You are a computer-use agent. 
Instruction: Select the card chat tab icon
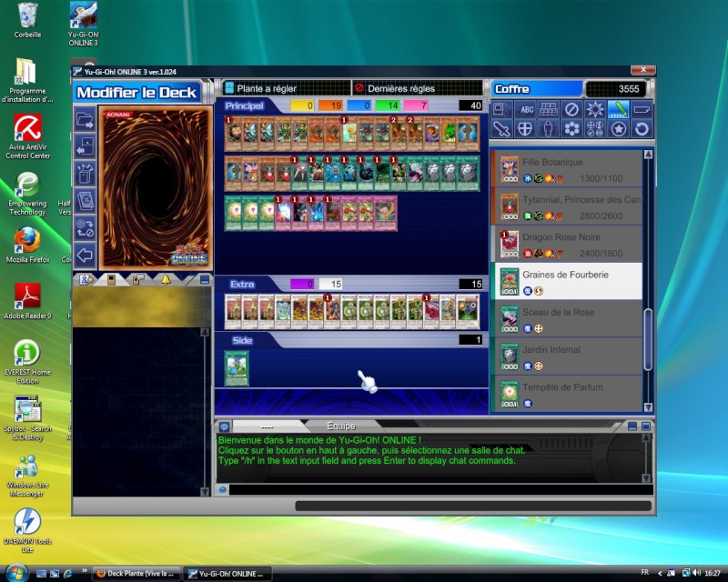coord(138,279)
